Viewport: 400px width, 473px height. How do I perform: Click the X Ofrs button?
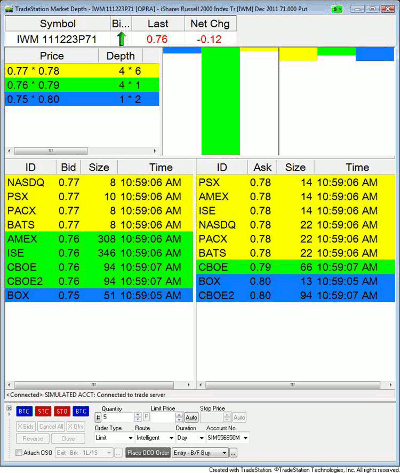pos(75,427)
